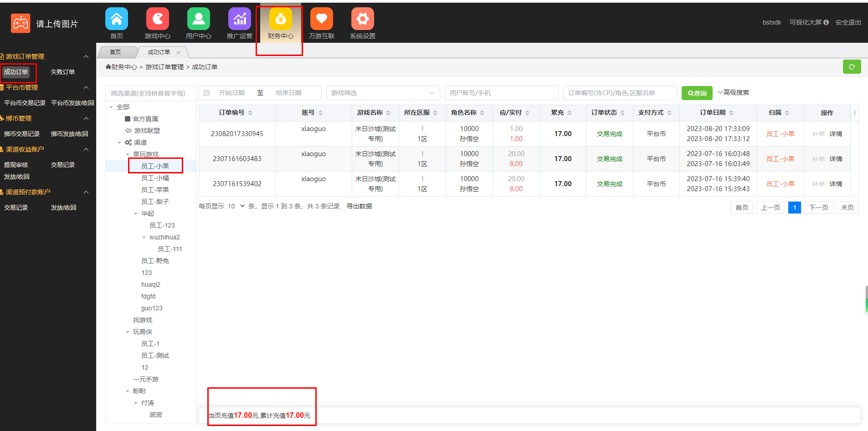Click the info icon next to 可视化大屏
The image size is (868, 431).
826,22
